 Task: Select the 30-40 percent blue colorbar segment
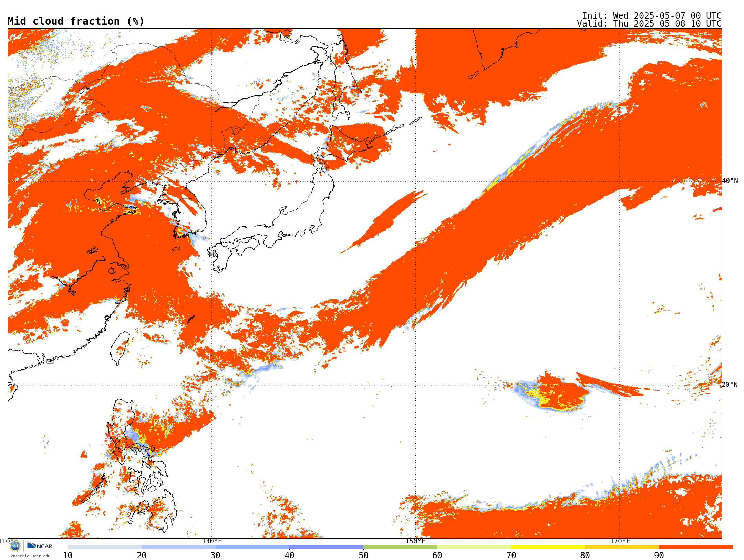pyautogui.click(x=252, y=547)
